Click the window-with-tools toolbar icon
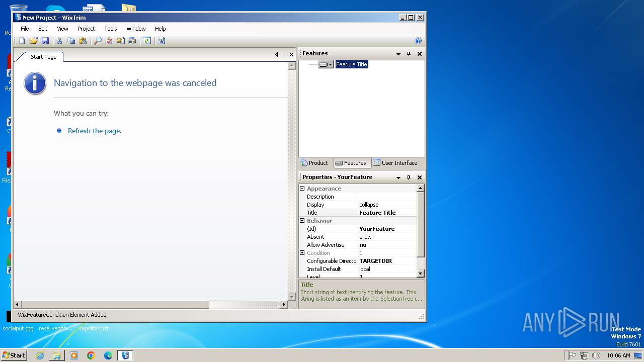Image resolution: width=644 pixels, height=362 pixels. click(132, 41)
